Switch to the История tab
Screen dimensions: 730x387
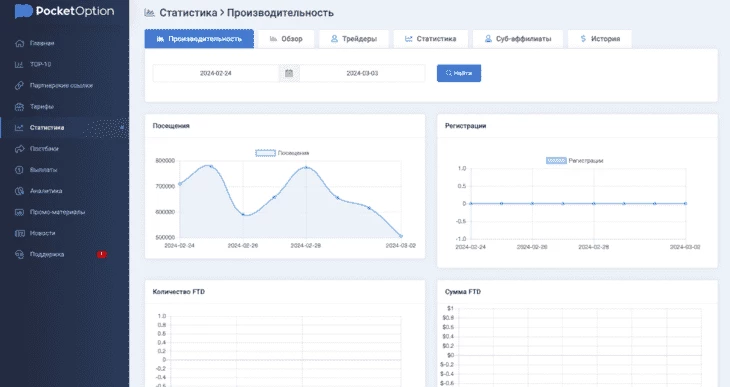[x=600, y=39]
